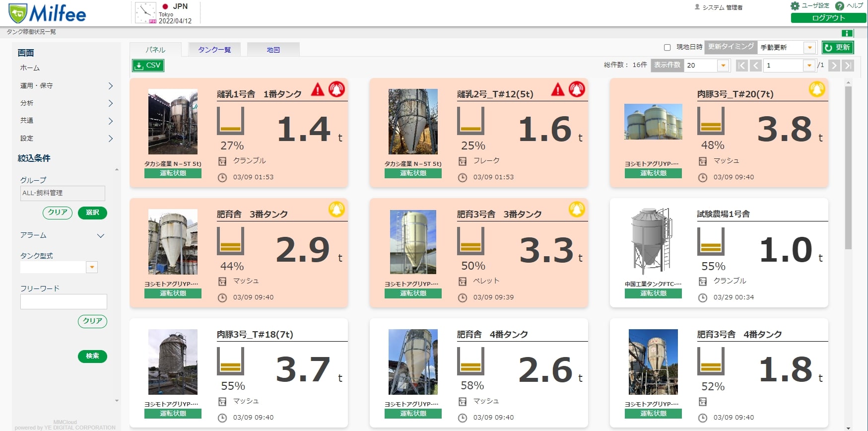Screen dimensions: 868x431
Task: Click the red warning triangle on 離乳2号_T#12(5t)
Action: [x=558, y=89]
